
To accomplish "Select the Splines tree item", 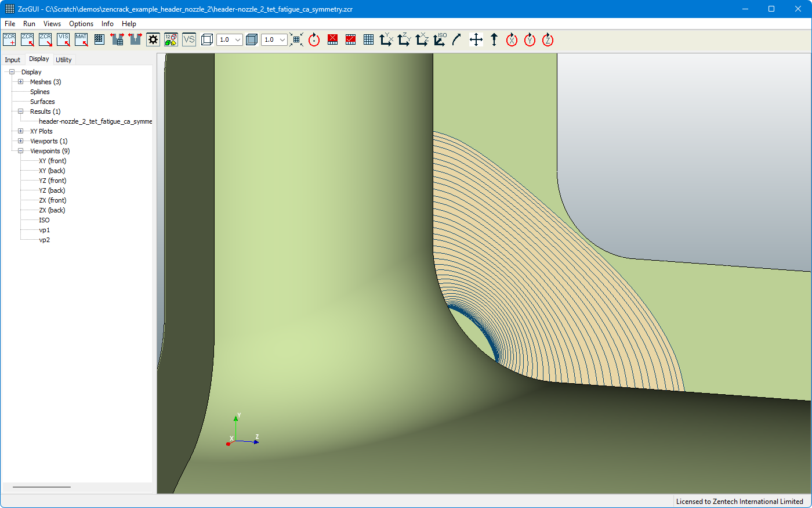I will point(40,92).
